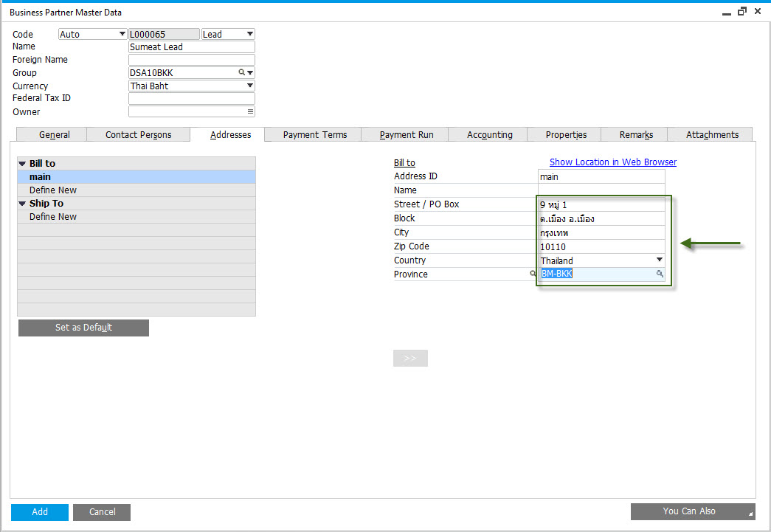This screenshot has width=771, height=532.
Task: Switch to the Accounting tab
Action: pos(488,135)
